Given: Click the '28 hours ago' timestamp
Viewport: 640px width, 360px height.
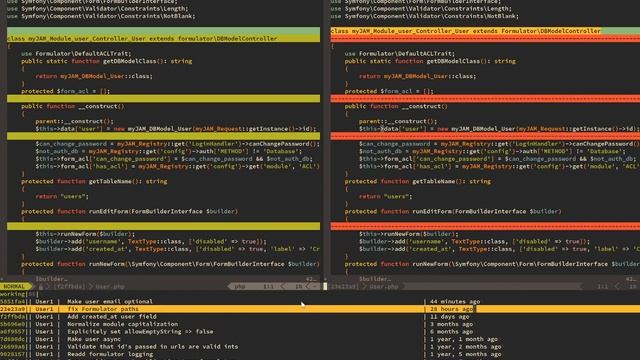Looking at the screenshot, I should coord(451,309).
